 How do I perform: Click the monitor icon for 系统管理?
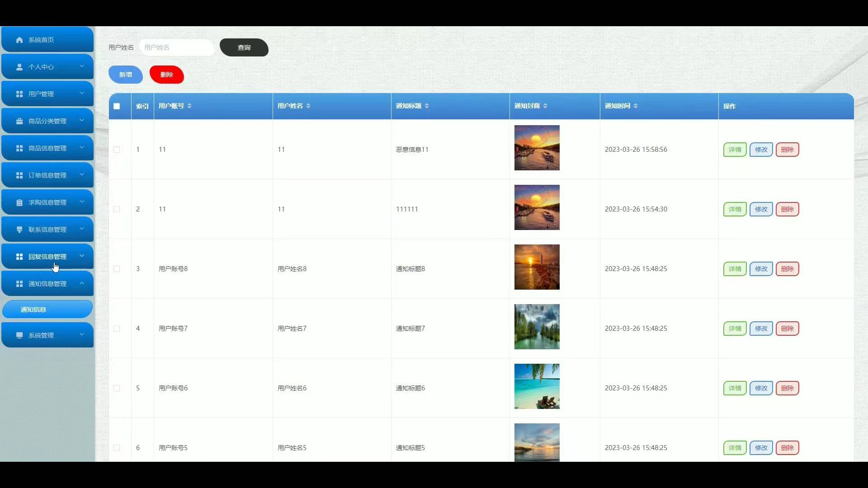[19, 335]
